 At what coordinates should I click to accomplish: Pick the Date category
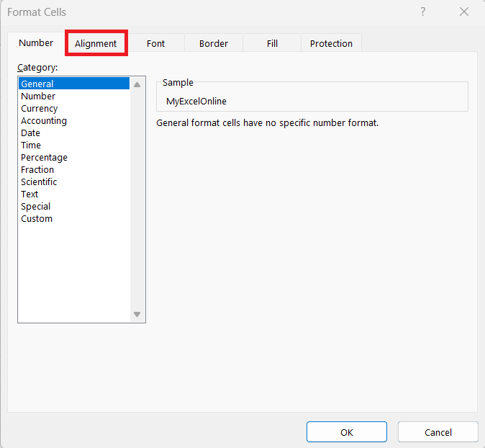[x=74, y=133]
